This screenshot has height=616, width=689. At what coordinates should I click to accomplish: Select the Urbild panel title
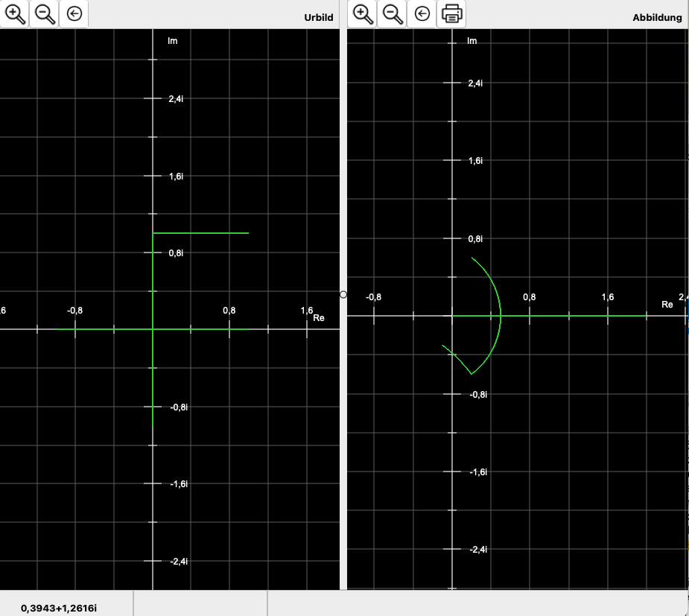point(318,17)
